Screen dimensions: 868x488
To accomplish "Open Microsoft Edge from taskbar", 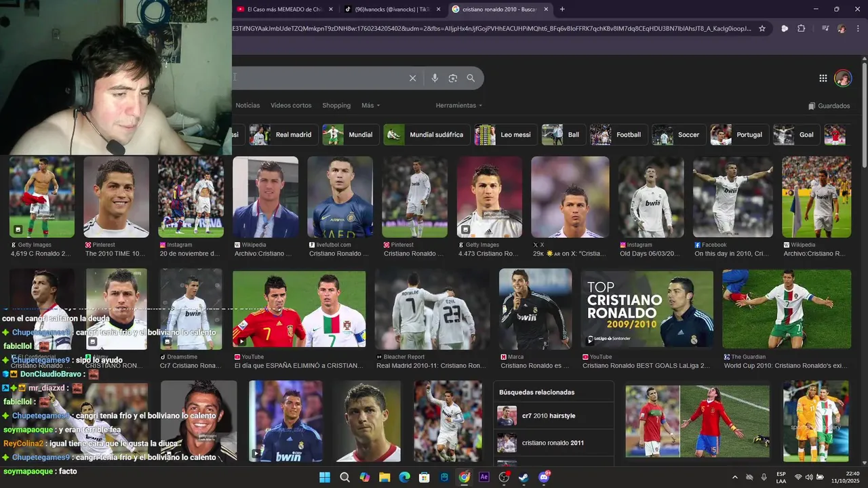I will [x=404, y=477].
